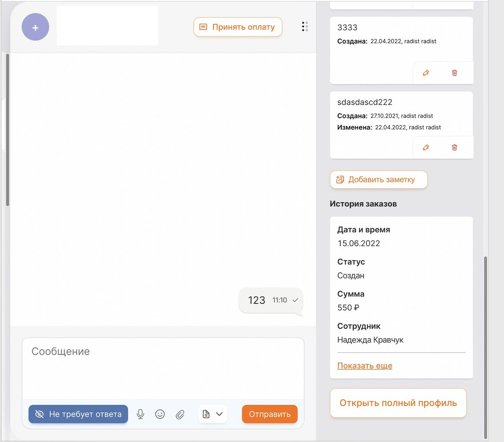Screen dimensions: 504x442
Task: Click the delivered checkmark on message 123
Action: [295, 300]
